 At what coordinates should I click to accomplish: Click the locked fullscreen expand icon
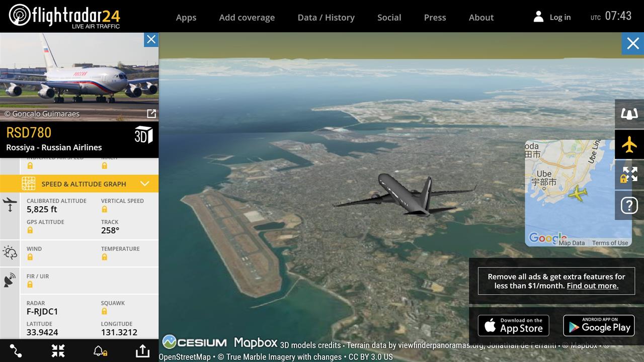(629, 175)
